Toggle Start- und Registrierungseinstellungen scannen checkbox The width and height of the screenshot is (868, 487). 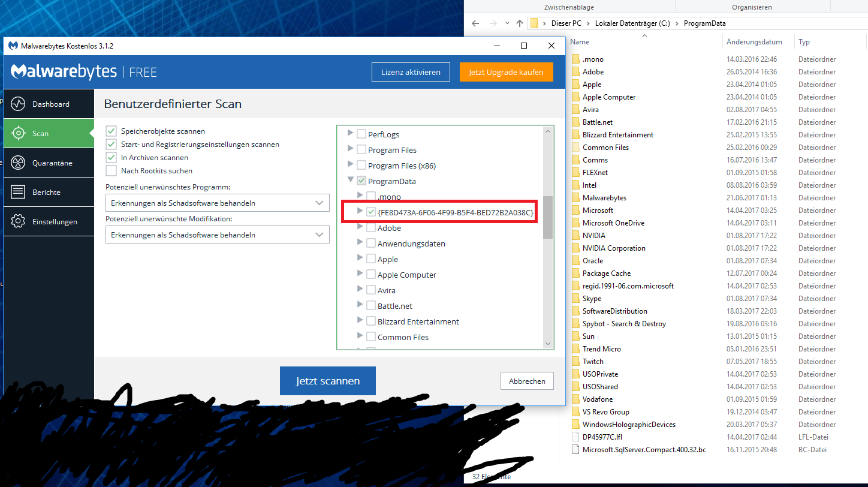111,144
